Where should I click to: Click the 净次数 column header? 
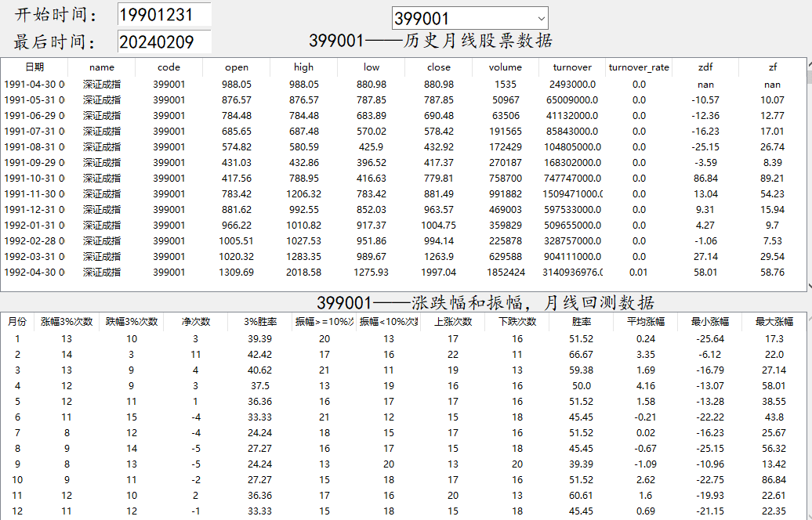(196, 322)
